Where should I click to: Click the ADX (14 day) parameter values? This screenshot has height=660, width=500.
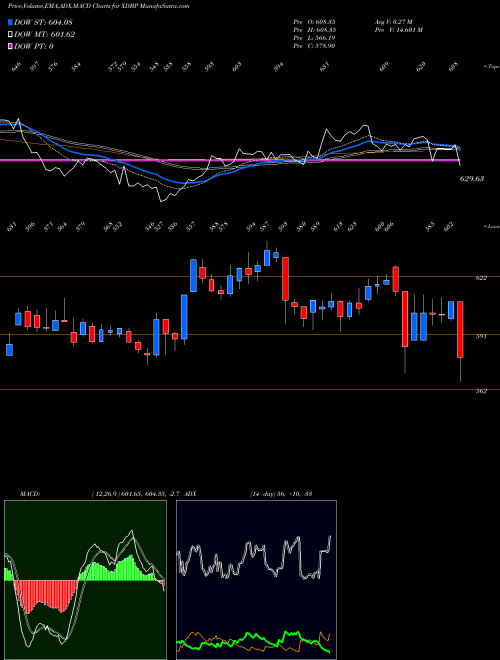click(281, 494)
